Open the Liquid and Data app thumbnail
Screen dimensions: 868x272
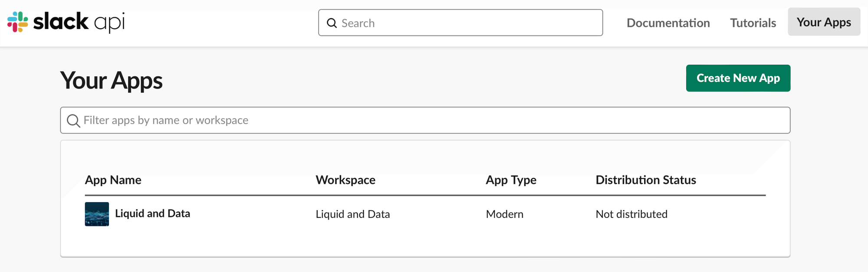[x=97, y=214]
